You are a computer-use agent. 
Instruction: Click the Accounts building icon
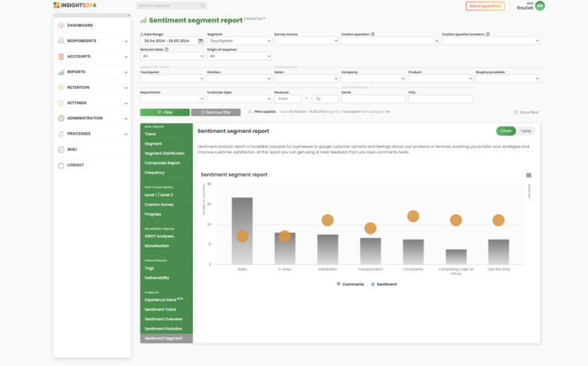point(61,56)
